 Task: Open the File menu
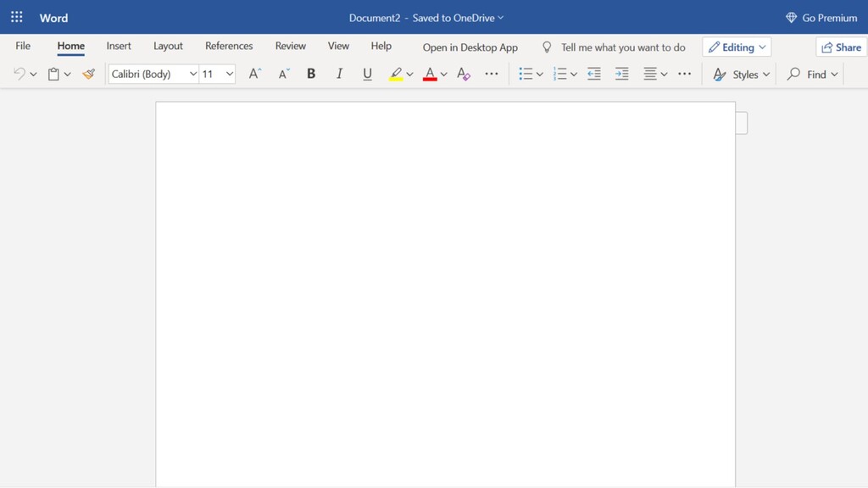coord(23,46)
